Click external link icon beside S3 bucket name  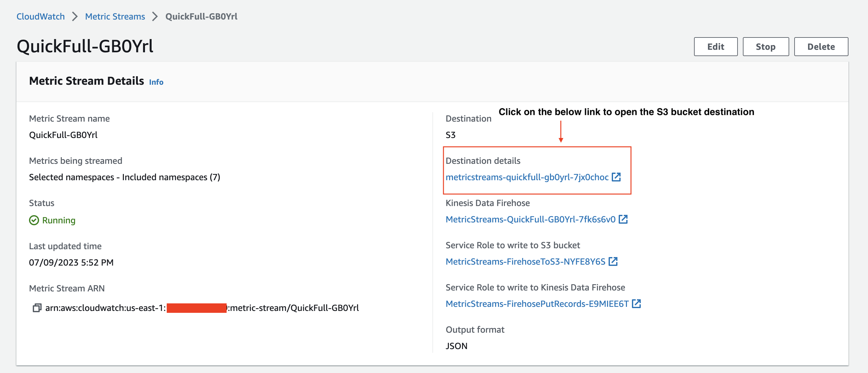pos(616,177)
